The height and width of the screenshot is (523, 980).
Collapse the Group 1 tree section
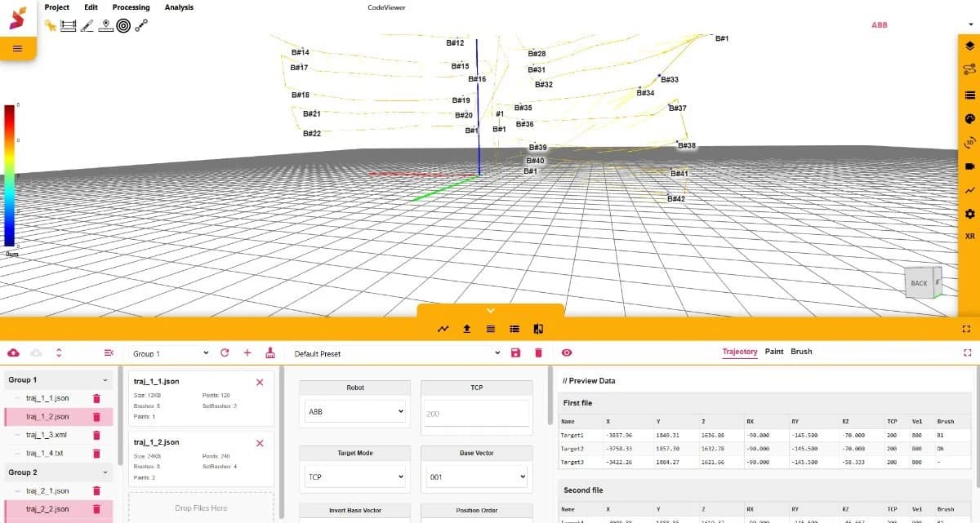tap(105, 380)
